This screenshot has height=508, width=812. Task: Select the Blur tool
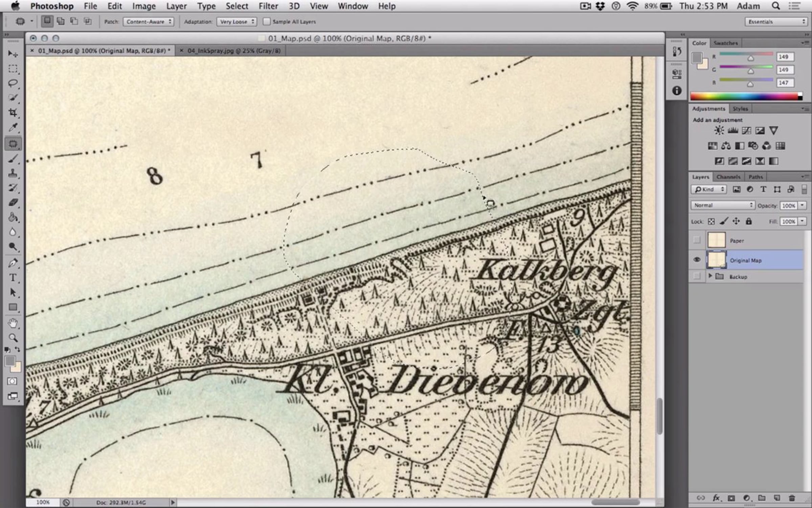13,232
